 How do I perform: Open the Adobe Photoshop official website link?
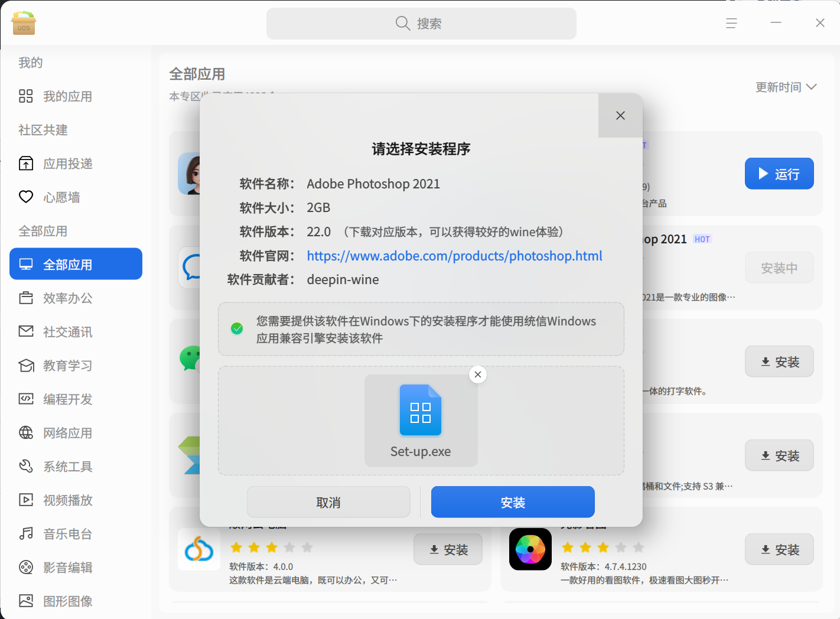(x=454, y=256)
